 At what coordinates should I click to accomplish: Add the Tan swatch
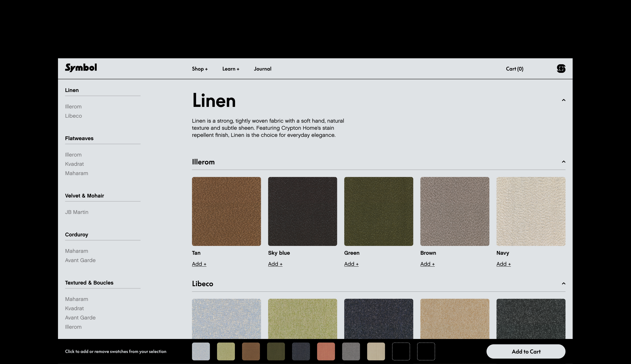coord(199,264)
